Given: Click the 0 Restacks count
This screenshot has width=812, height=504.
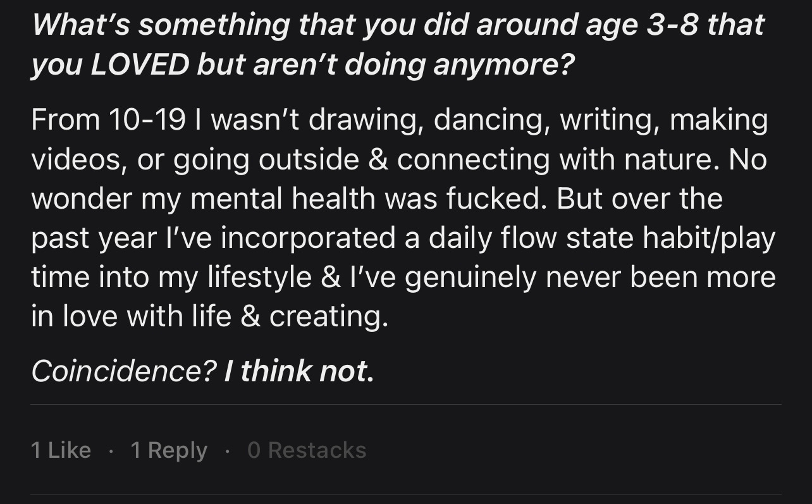Looking at the screenshot, I should tap(307, 450).
